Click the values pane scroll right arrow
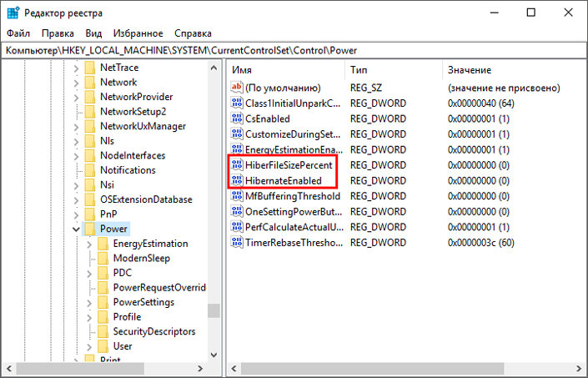This screenshot has height=378, width=588. tap(579, 368)
